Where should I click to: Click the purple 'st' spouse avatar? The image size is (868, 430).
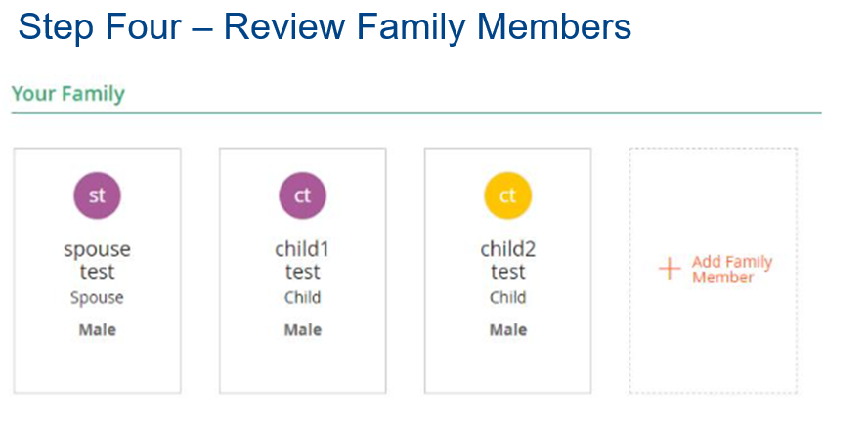coord(97,195)
